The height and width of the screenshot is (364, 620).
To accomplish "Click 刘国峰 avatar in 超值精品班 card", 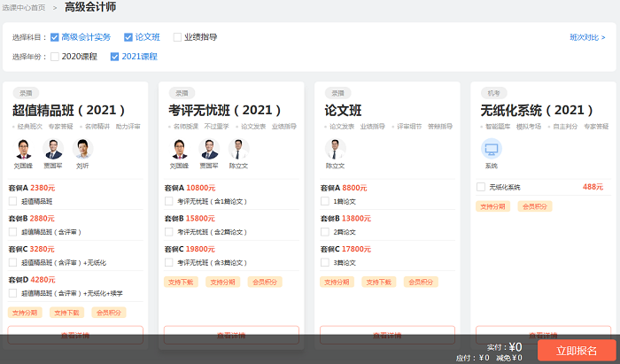I will coord(23,149).
